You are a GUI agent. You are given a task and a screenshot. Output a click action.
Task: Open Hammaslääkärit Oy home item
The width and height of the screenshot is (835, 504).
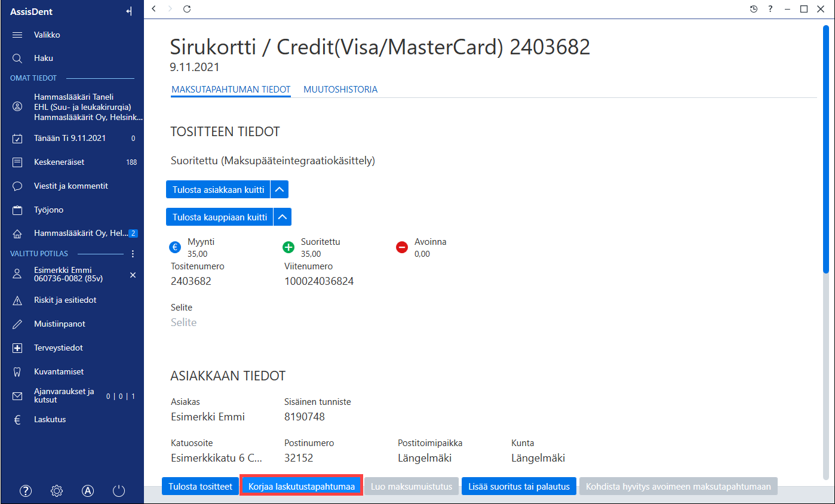click(72, 233)
